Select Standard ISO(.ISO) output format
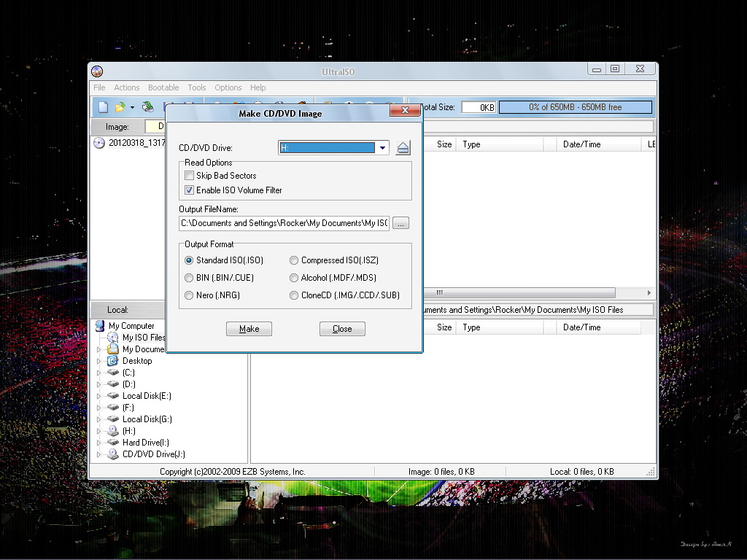The width and height of the screenshot is (747, 560). (189, 260)
